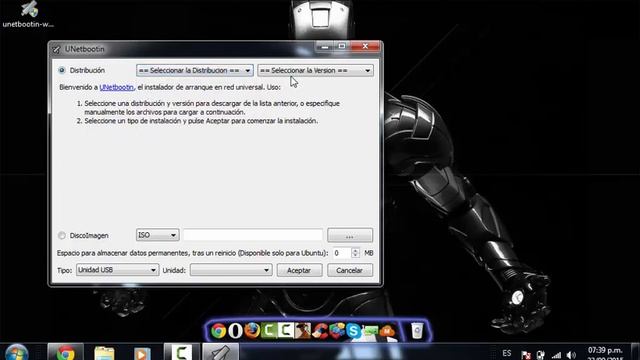Open the green Camtasia icon in dock
Image resolution: width=640 pixels, height=360 pixels.
click(x=269, y=331)
